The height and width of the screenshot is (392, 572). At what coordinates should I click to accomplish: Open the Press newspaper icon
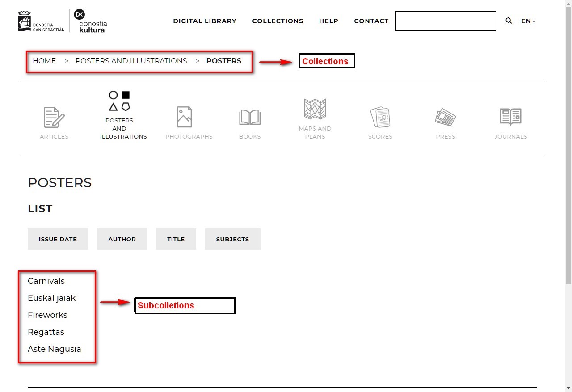coord(445,117)
